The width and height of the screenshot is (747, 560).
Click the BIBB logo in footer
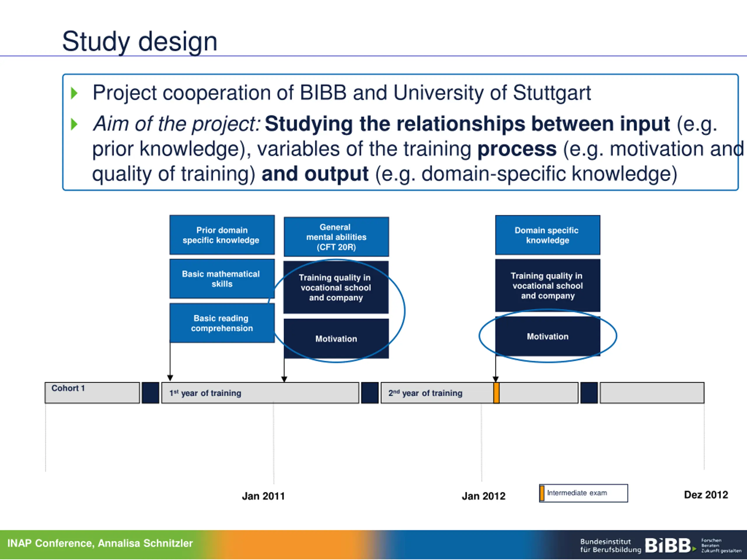[x=670, y=545]
